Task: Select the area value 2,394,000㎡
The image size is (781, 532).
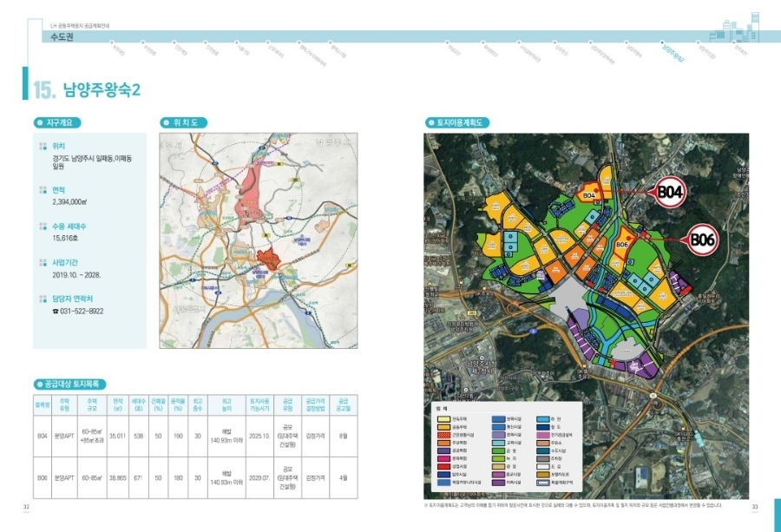Action: 70,202
